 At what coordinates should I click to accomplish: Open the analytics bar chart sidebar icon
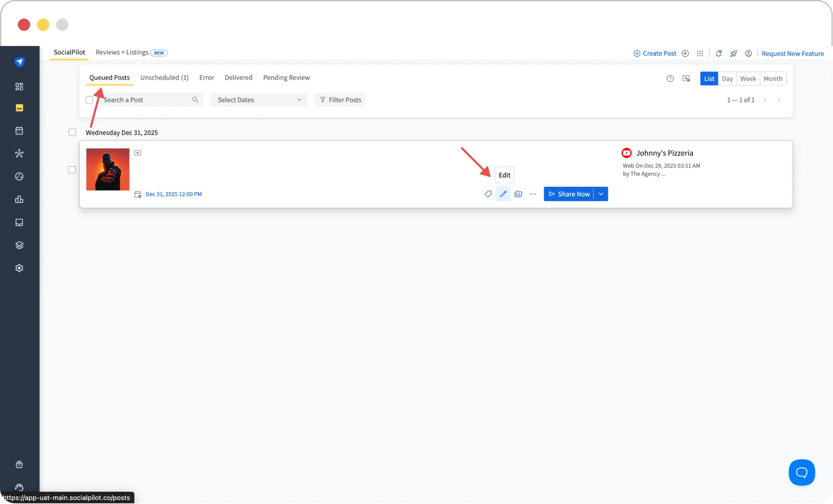(x=19, y=200)
